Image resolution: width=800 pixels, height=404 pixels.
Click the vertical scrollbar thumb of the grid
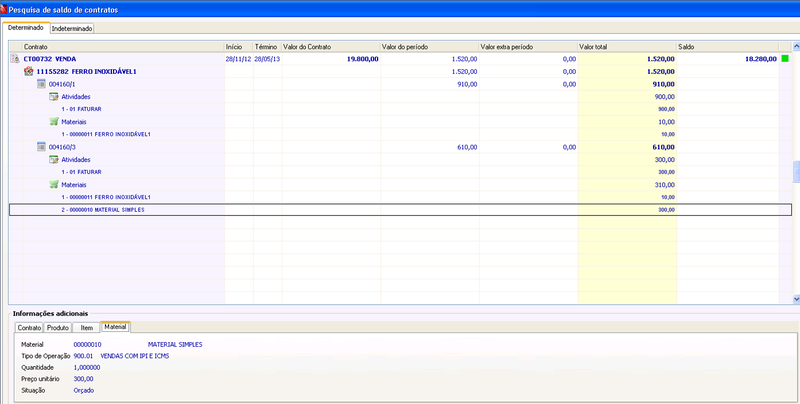coord(796,172)
